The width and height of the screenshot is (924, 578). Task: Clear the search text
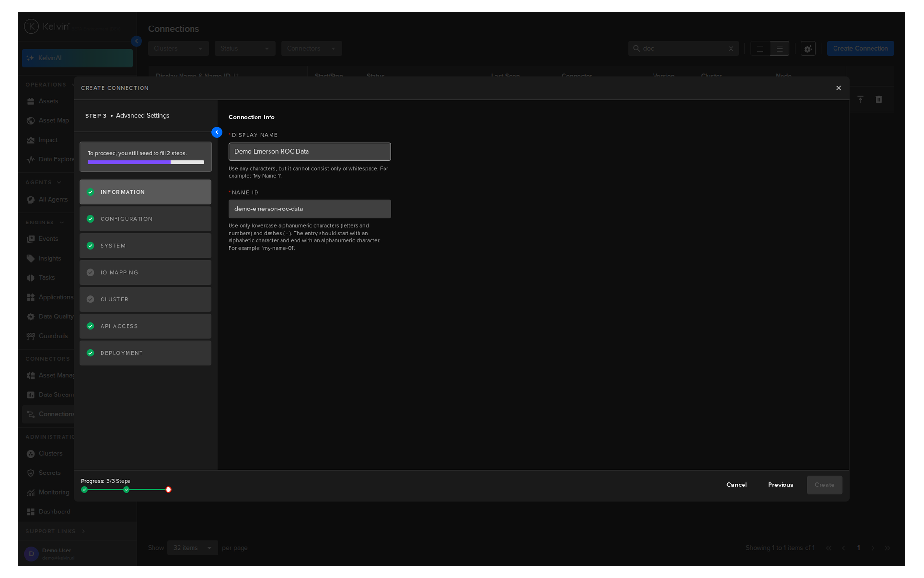point(731,49)
